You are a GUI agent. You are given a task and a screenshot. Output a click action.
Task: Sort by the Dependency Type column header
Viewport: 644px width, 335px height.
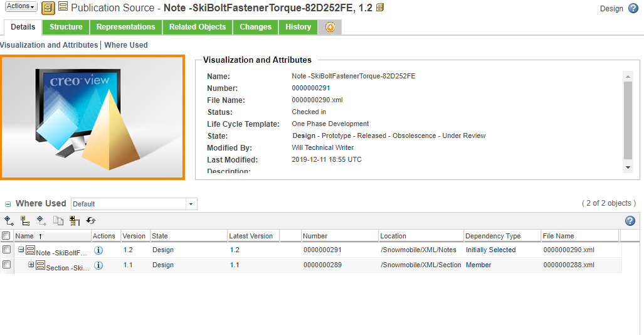coord(502,236)
